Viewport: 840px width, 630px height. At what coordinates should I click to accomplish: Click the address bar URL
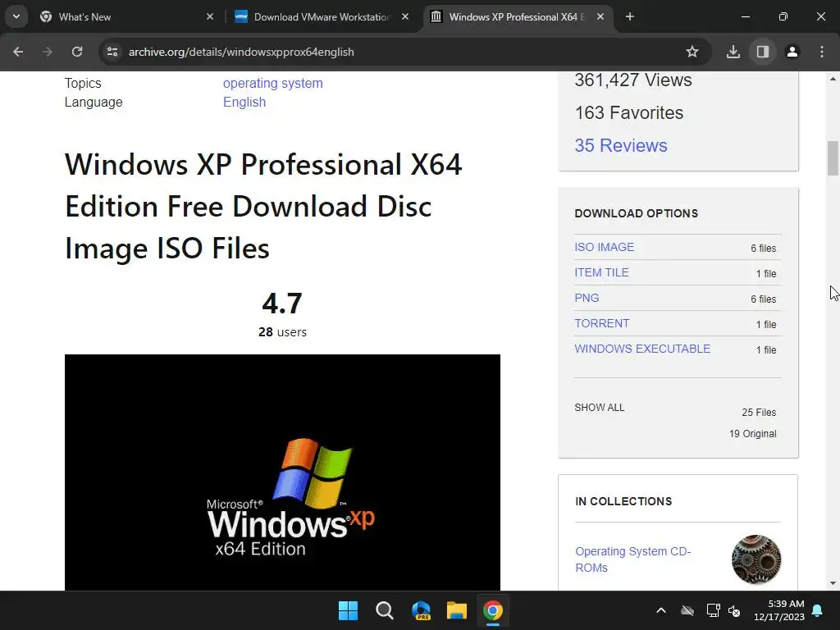(241, 52)
